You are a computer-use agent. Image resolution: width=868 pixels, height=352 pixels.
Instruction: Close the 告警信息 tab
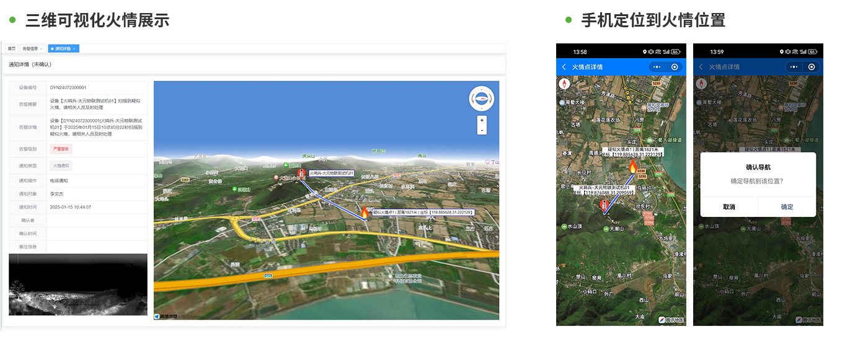coord(42,48)
